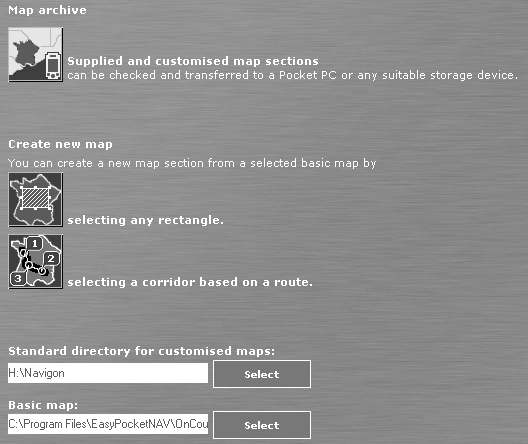Click the Map archive heading
The height and width of the screenshot is (444, 528).
tap(47, 10)
